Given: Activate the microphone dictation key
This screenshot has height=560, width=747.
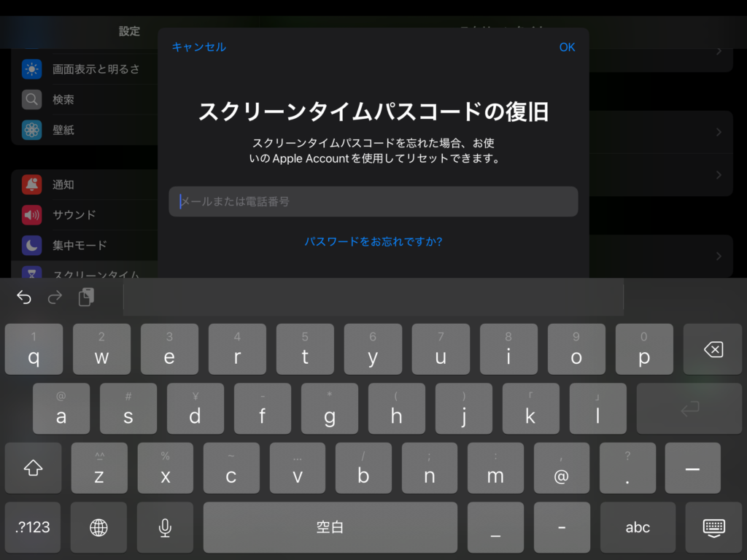Looking at the screenshot, I should coord(166,527).
